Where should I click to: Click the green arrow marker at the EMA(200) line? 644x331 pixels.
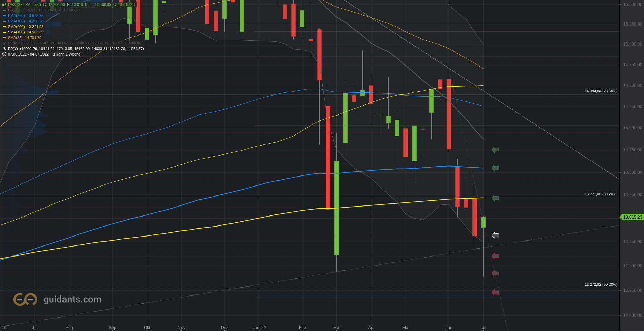495,168
